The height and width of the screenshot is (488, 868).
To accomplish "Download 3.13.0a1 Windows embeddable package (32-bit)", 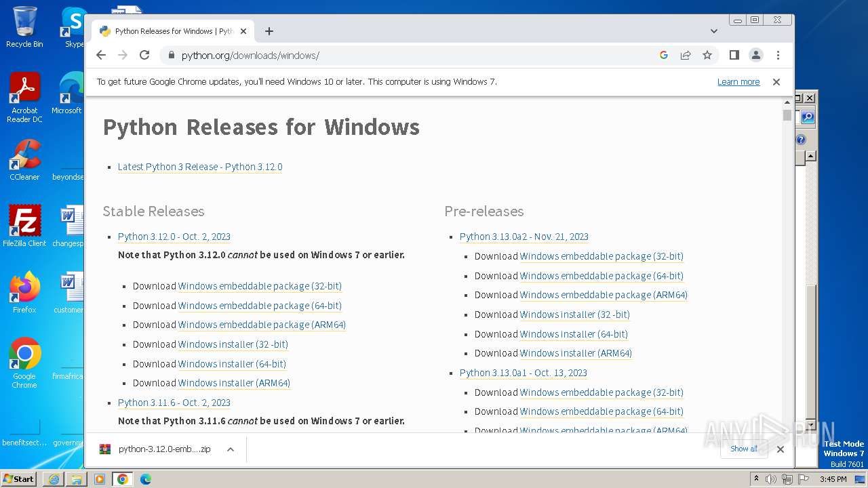I will [x=601, y=392].
